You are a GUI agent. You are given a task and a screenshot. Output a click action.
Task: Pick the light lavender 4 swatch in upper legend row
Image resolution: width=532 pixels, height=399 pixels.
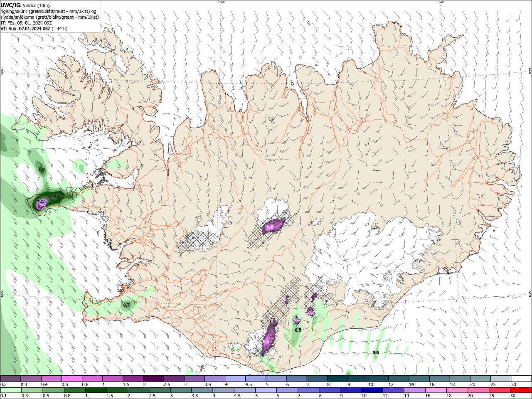[235, 379]
